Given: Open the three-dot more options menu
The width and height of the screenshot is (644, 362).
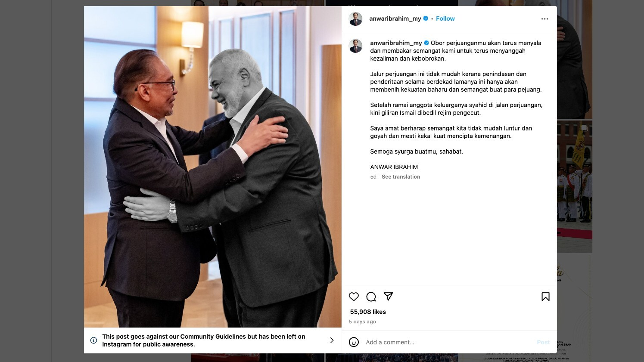Looking at the screenshot, I should (544, 19).
